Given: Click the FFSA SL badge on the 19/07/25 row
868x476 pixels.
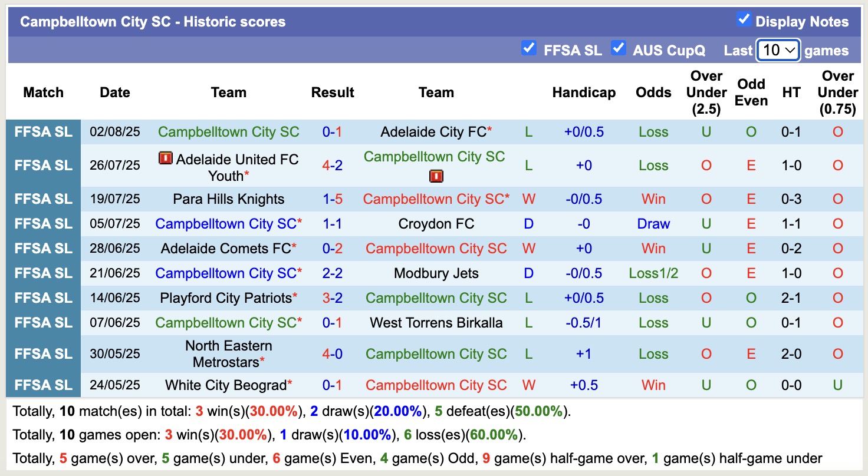Looking at the screenshot, I should click(x=44, y=199).
